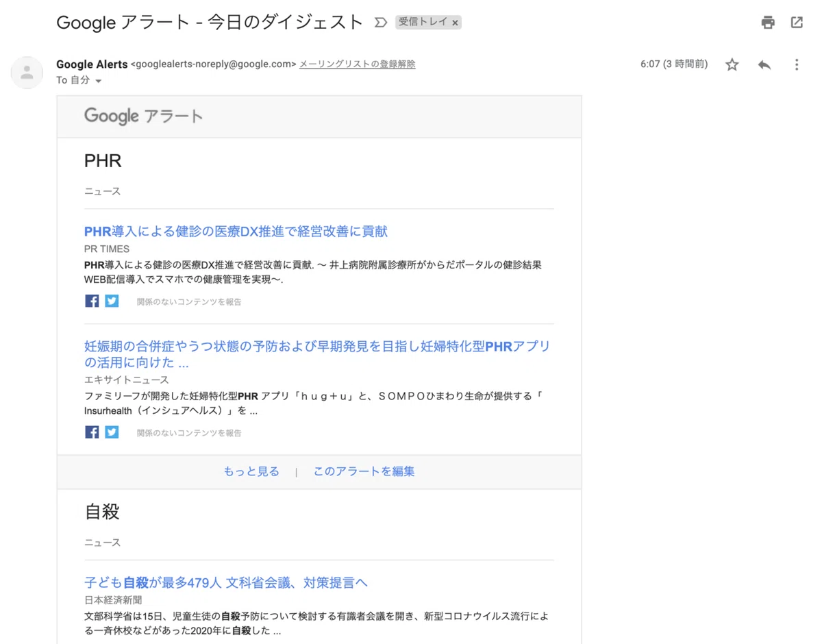This screenshot has width=822, height=644.
Task: Open article 子ども自殺が最多479人 文科省会議
Action: coord(226,583)
